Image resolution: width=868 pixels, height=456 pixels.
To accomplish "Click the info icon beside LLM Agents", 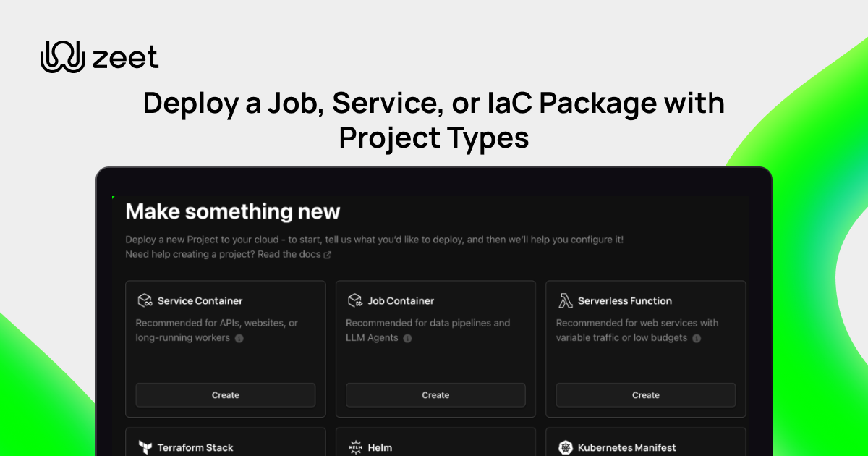I will coord(408,338).
